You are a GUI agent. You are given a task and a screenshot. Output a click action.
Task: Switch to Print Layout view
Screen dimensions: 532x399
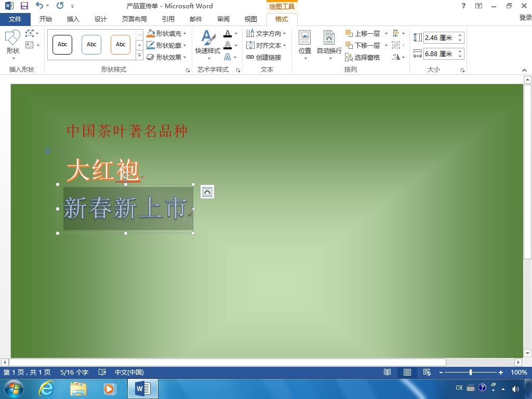point(407,372)
